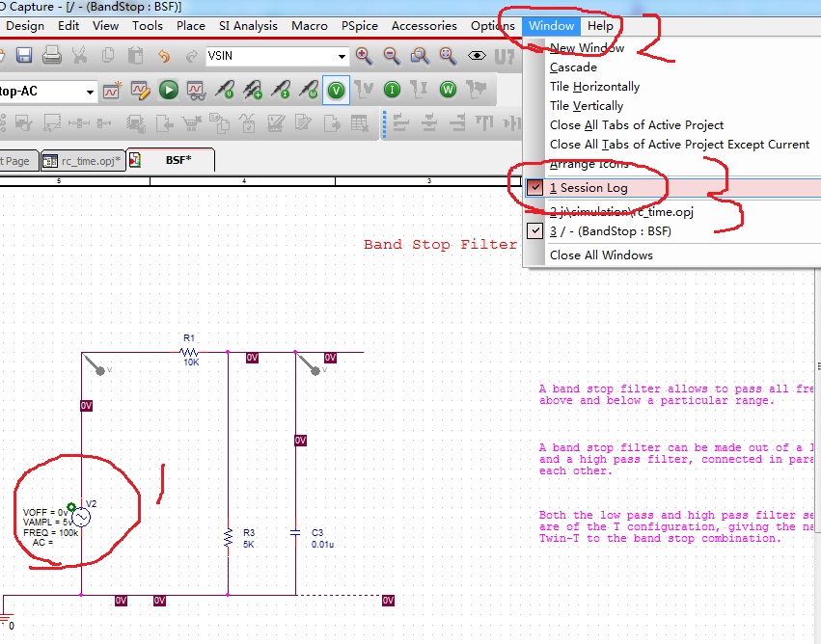Click the Align Center icon
Screen dimensions: 821x644
pyautogui.click(x=429, y=123)
